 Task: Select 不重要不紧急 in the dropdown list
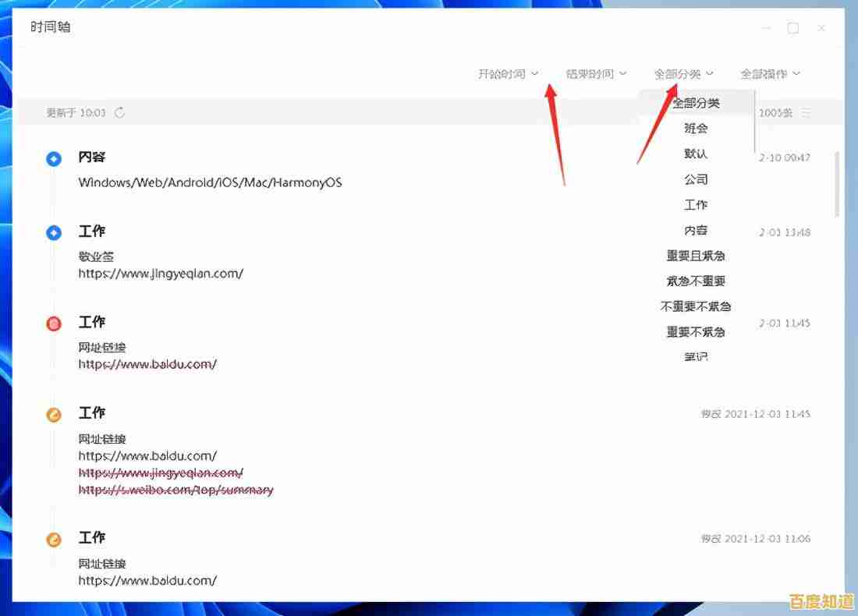[695, 306]
